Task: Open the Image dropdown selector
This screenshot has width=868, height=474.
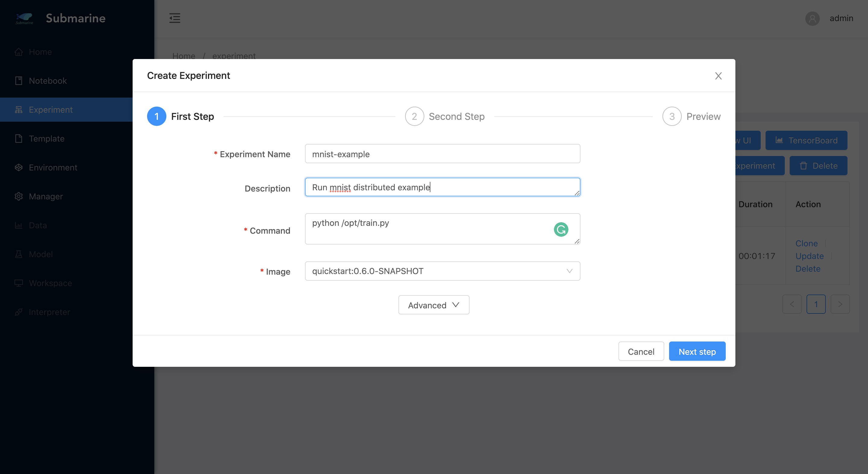Action: coord(442,271)
